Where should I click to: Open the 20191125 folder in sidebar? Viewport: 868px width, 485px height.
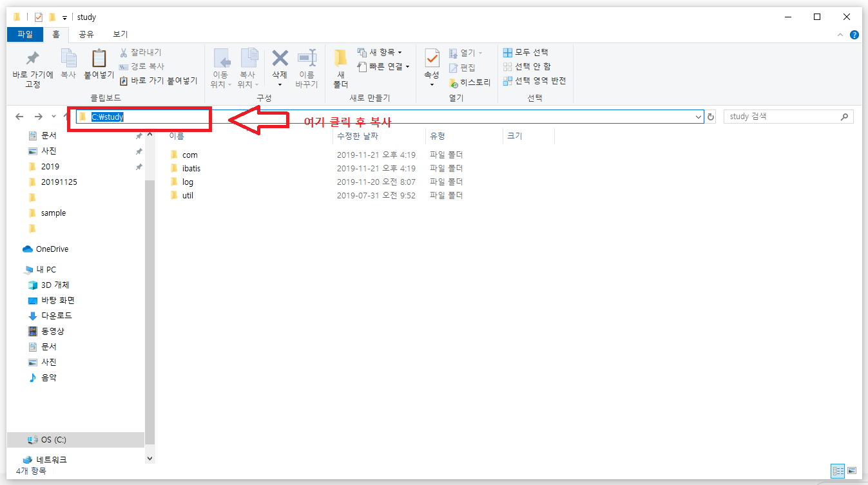59,182
